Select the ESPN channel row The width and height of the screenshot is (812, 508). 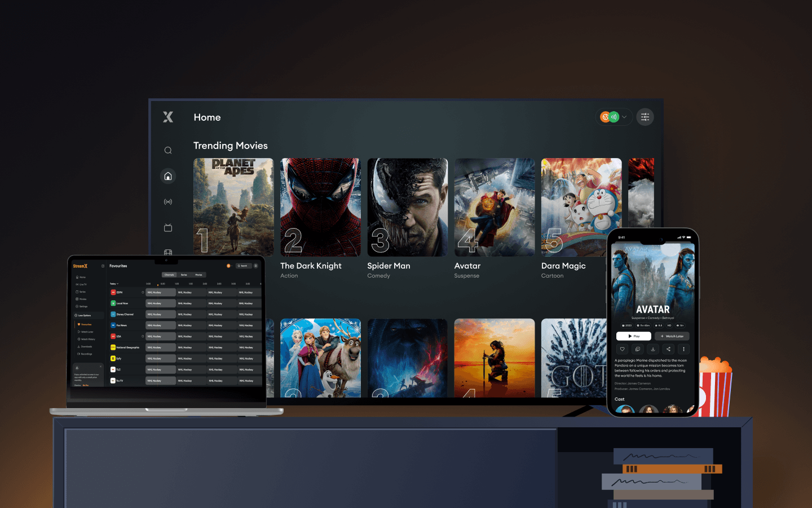[x=127, y=292]
